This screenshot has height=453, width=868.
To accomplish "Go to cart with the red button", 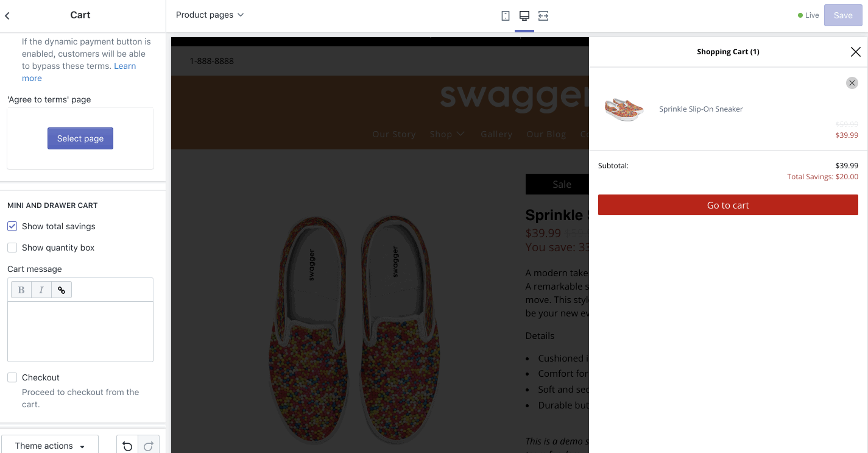I will click(x=728, y=205).
